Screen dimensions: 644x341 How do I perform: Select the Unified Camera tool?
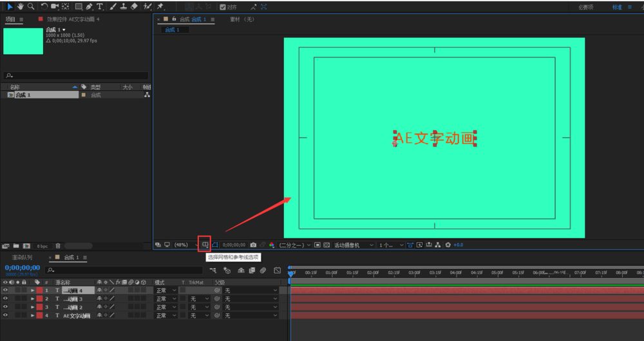click(55, 6)
